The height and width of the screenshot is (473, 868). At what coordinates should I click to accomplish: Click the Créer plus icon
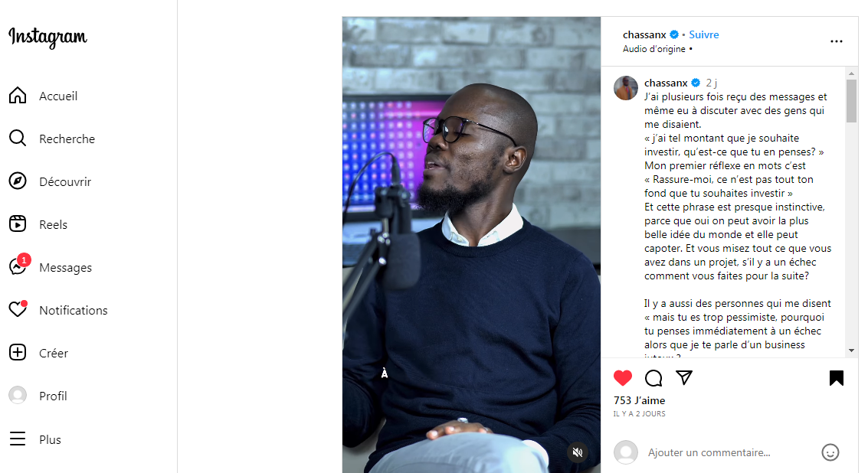coord(18,352)
